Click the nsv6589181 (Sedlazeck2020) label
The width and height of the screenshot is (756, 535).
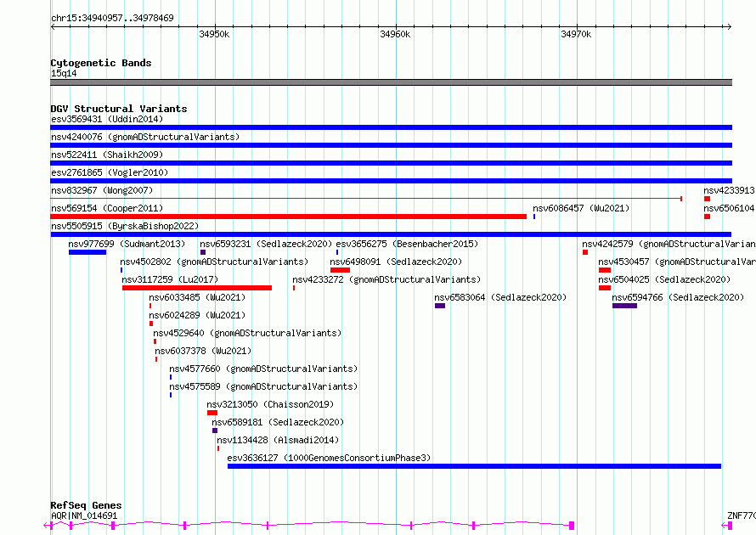pos(278,422)
